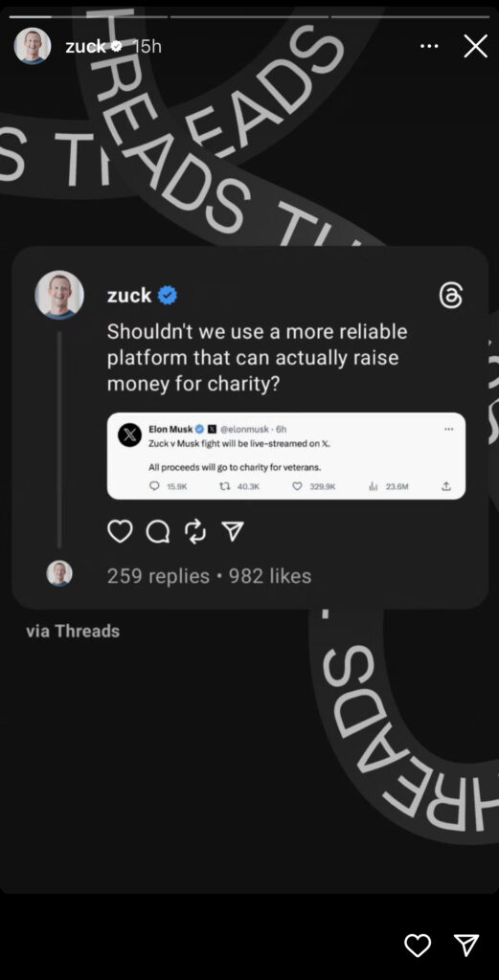
Task: Like the Threads post with the heart icon
Action: pyautogui.click(x=120, y=531)
